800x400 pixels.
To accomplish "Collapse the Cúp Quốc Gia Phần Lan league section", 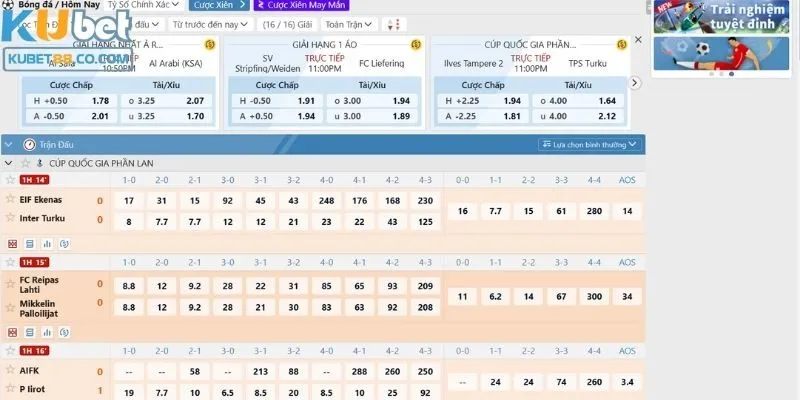I will pos(9,163).
